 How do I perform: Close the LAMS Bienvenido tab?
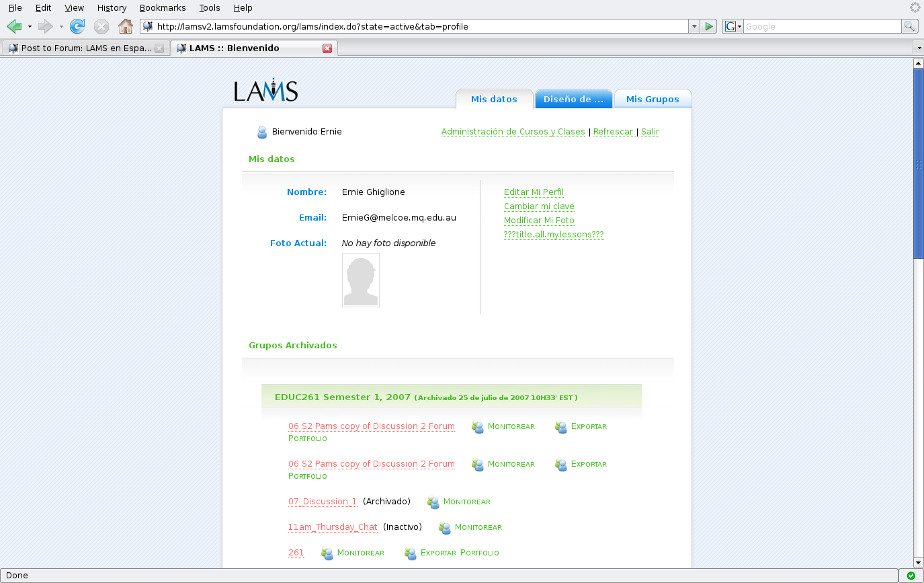327,48
